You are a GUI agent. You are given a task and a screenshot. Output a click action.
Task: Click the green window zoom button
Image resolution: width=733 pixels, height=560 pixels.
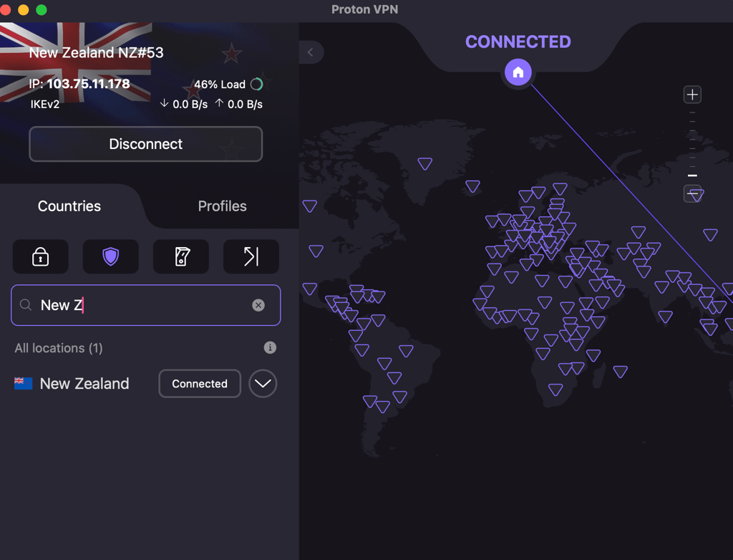[41, 9]
